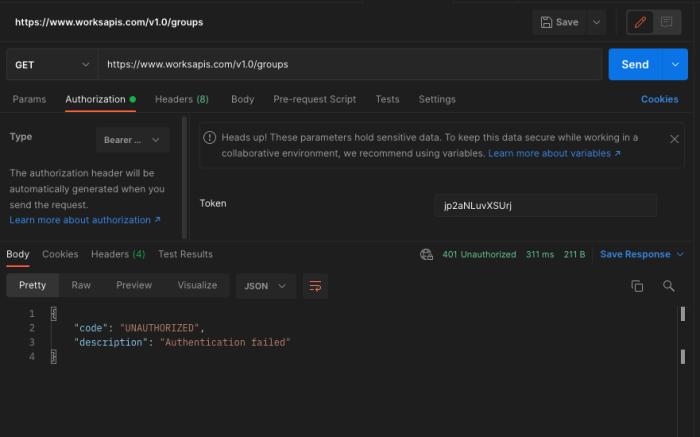
Task: Click the request title URL text
Action: click(109, 22)
